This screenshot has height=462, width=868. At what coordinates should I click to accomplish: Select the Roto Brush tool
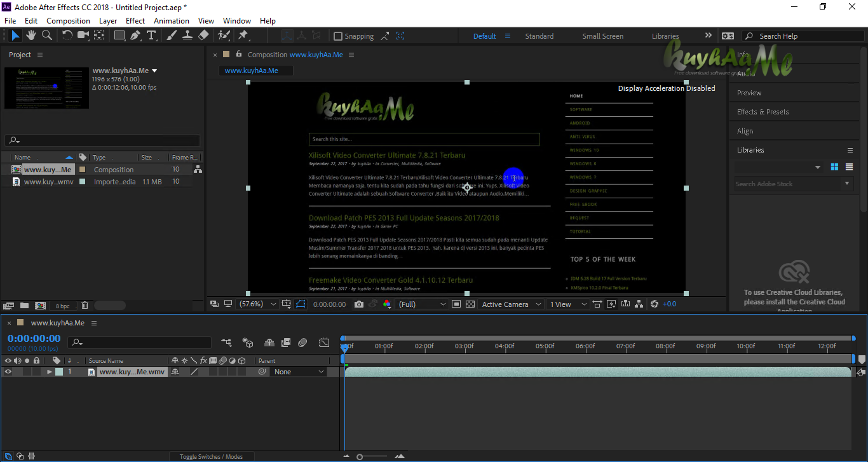pyautogui.click(x=224, y=36)
